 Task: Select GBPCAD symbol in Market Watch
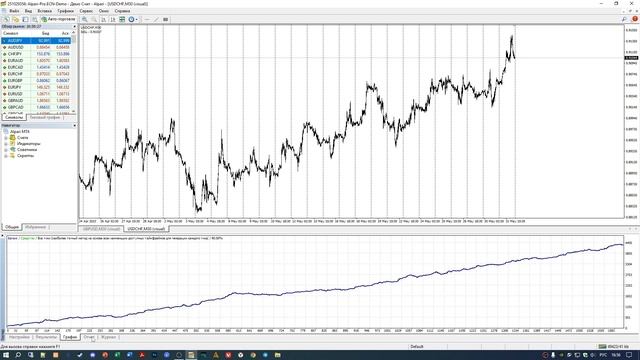point(16,107)
